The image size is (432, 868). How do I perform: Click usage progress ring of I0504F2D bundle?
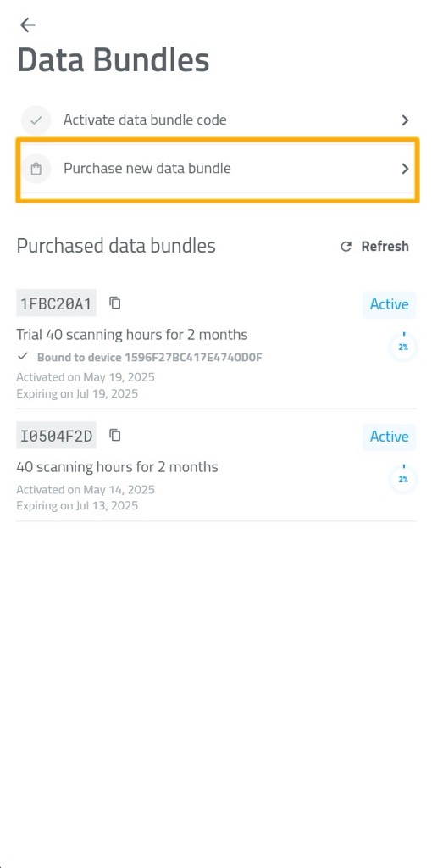(x=403, y=480)
